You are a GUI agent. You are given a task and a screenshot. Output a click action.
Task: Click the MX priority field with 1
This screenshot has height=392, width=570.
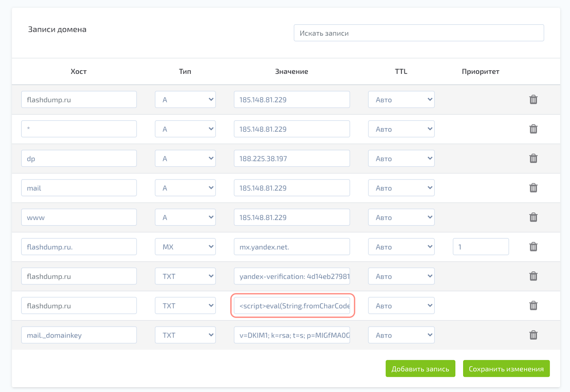(x=481, y=247)
